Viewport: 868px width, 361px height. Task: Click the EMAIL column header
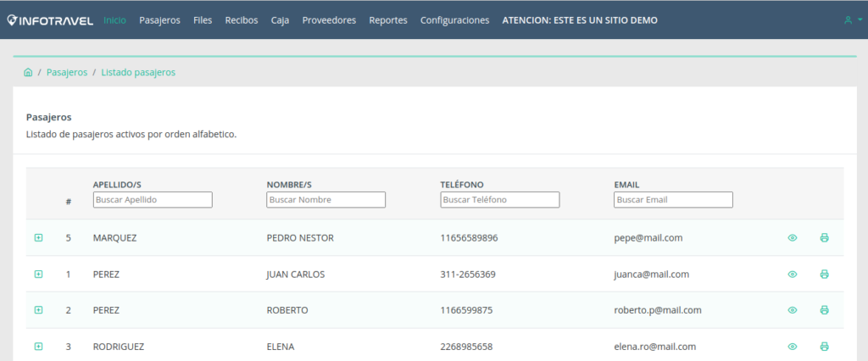[626, 185]
